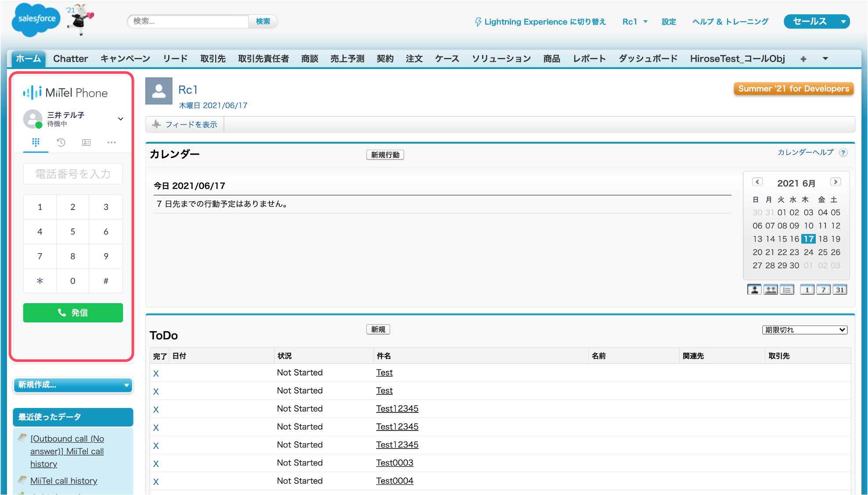Sort ToDo by 日付 column header
The image size is (868, 495).
click(x=179, y=356)
